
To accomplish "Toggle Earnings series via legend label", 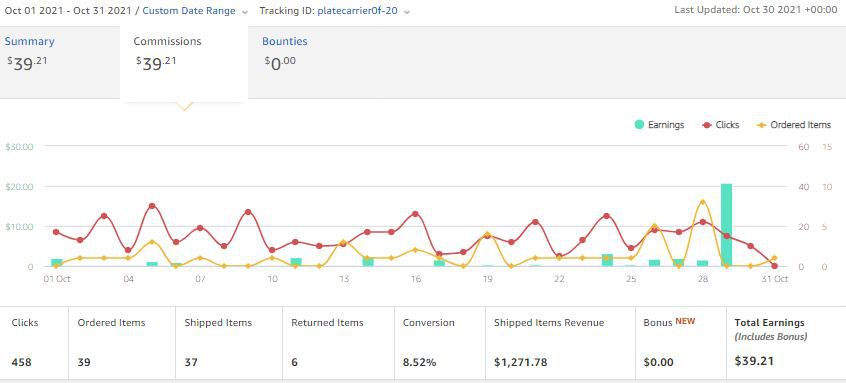I will [x=666, y=125].
